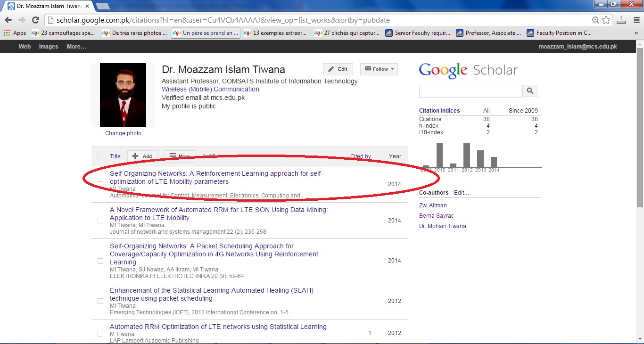Click the Wireless (Mobile) Communication interest link
The width and height of the screenshot is (644, 344).
pos(210,89)
